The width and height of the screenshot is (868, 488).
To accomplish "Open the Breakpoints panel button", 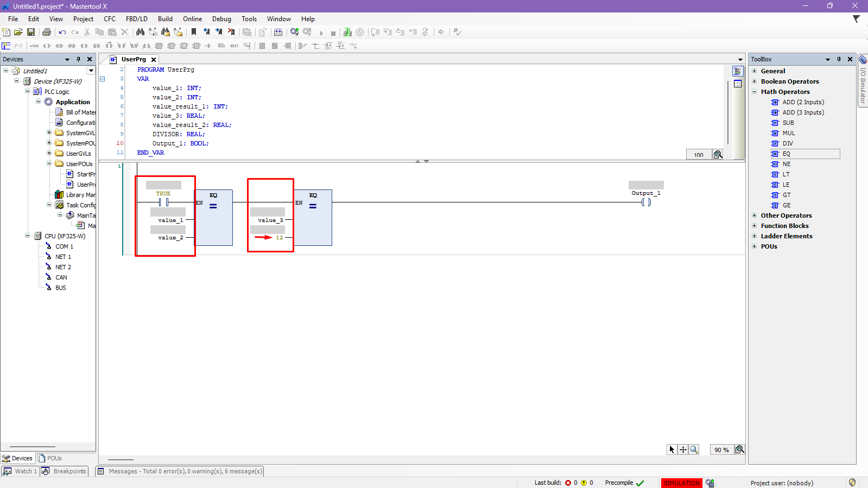I will 65,471.
